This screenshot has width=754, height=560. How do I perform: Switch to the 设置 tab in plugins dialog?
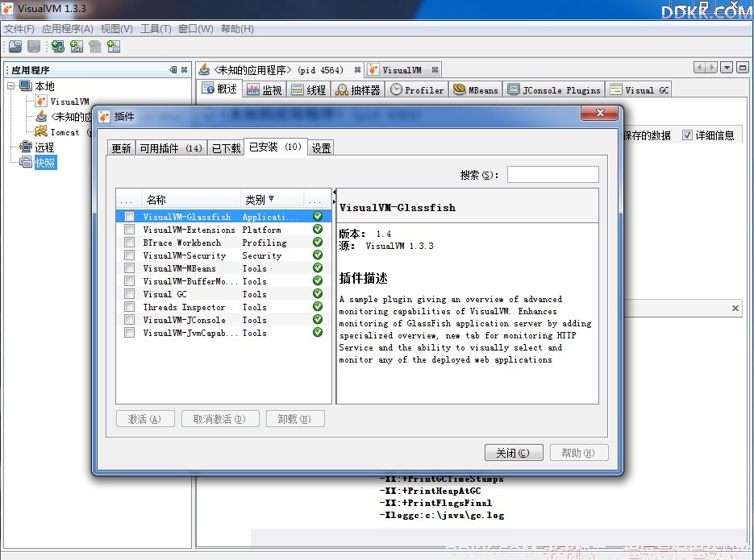tap(321, 148)
